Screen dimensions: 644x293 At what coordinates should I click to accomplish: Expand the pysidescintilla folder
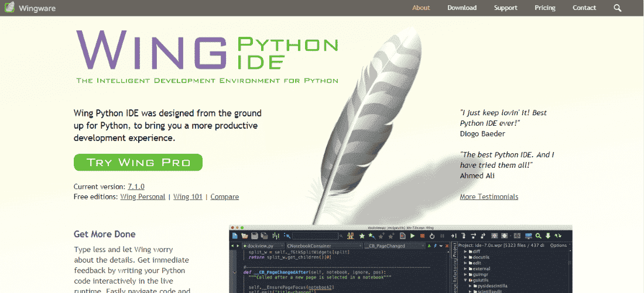[470, 285]
